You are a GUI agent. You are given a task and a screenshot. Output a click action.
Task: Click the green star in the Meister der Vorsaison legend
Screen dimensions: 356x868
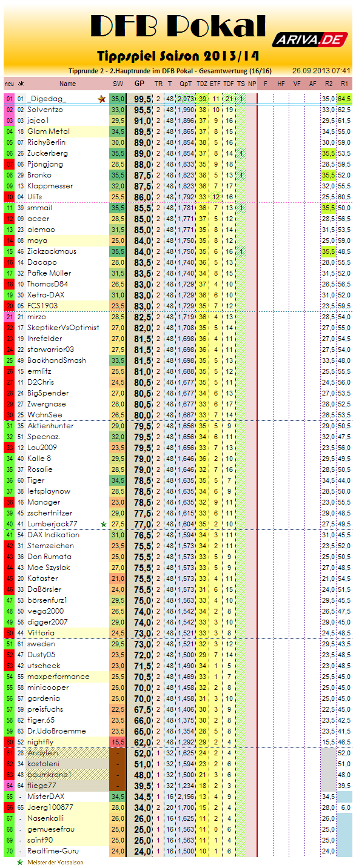[20, 862]
